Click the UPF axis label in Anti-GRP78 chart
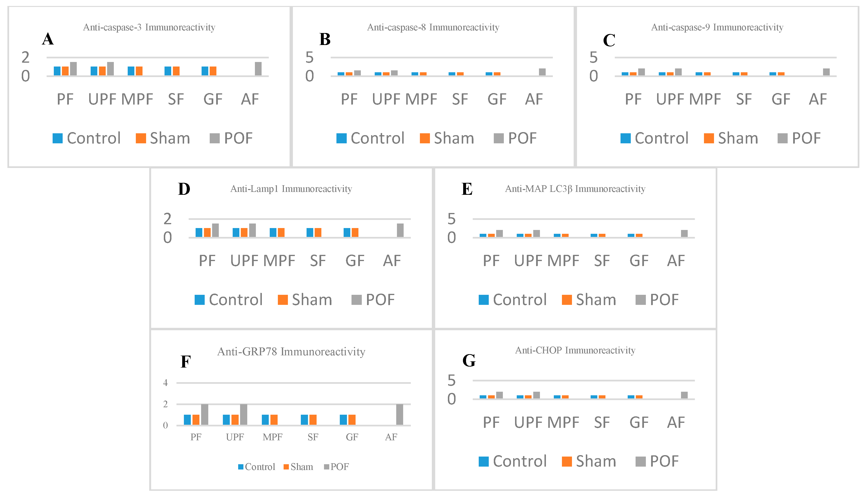 pos(235,437)
